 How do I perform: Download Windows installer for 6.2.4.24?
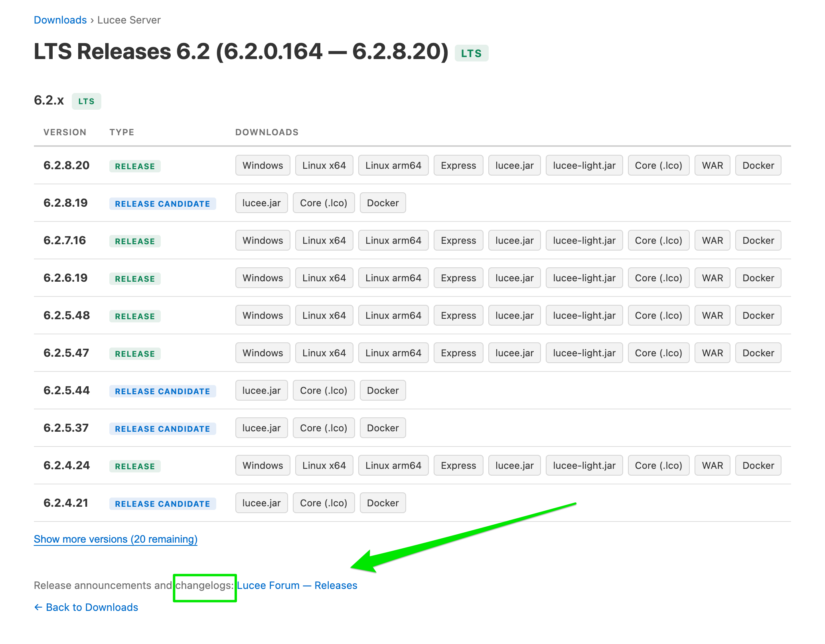(x=263, y=465)
